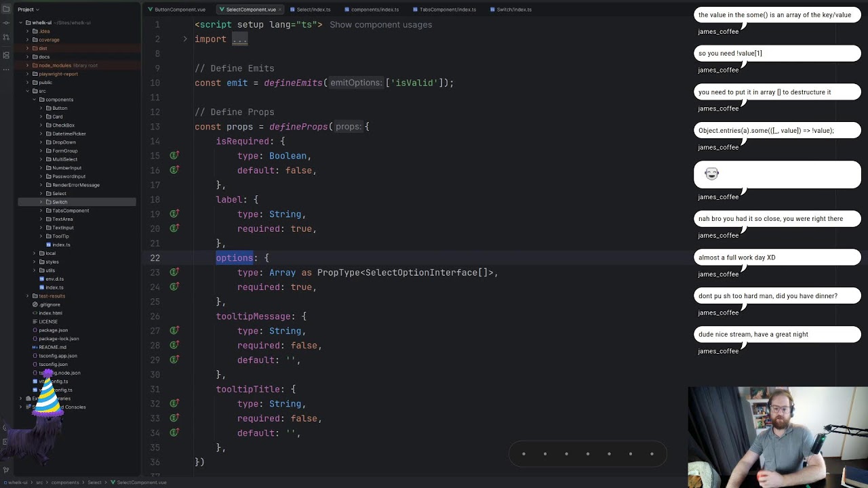Click the gutter marker on line 15
The width and height of the screenshot is (868, 488).
[x=174, y=156]
